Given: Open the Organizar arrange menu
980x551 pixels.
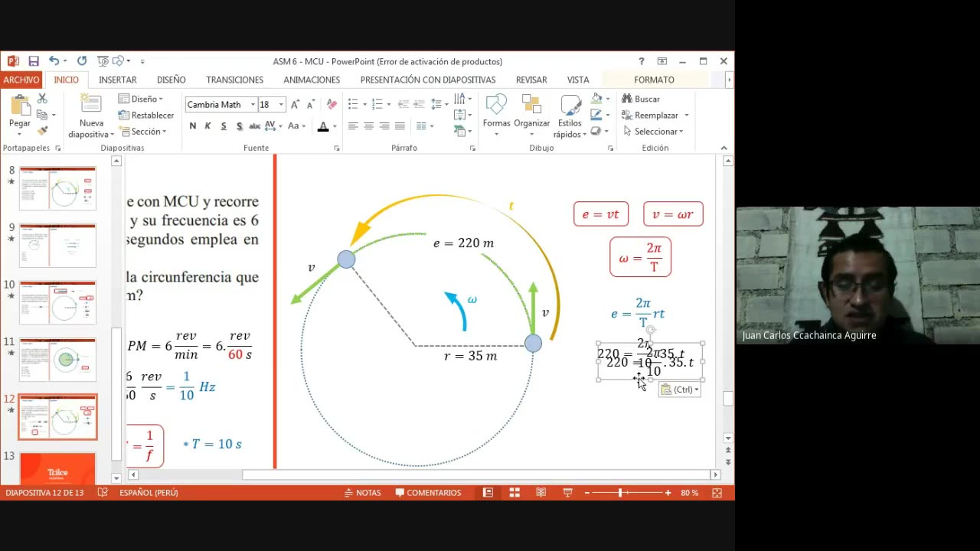Looking at the screenshot, I should tap(531, 116).
